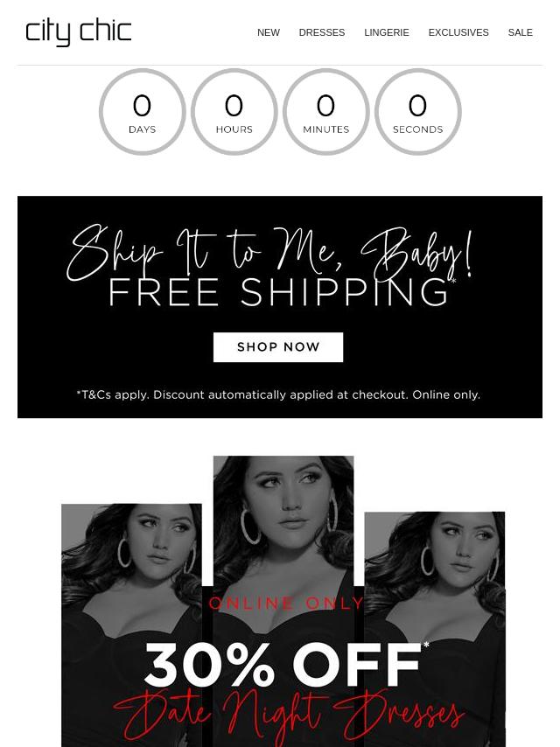Click the MINUTES countdown circle

[326, 112]
